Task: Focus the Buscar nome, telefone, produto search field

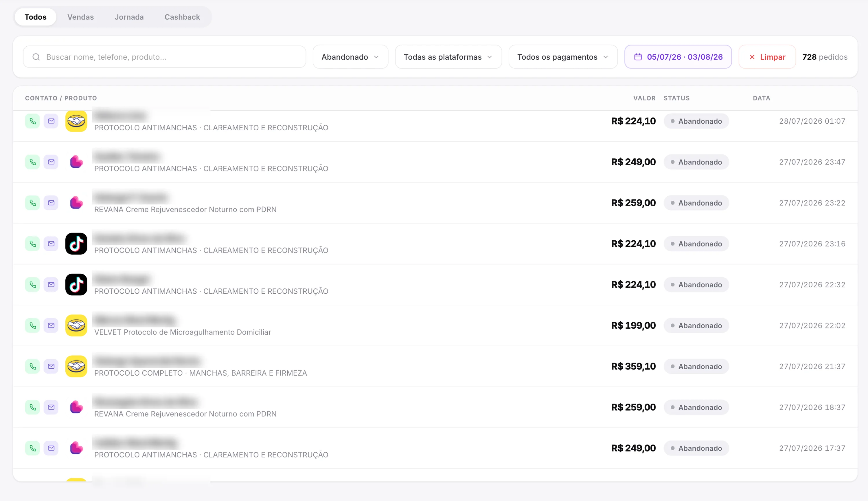Action: pyautogui.click(x=164, y=57)
